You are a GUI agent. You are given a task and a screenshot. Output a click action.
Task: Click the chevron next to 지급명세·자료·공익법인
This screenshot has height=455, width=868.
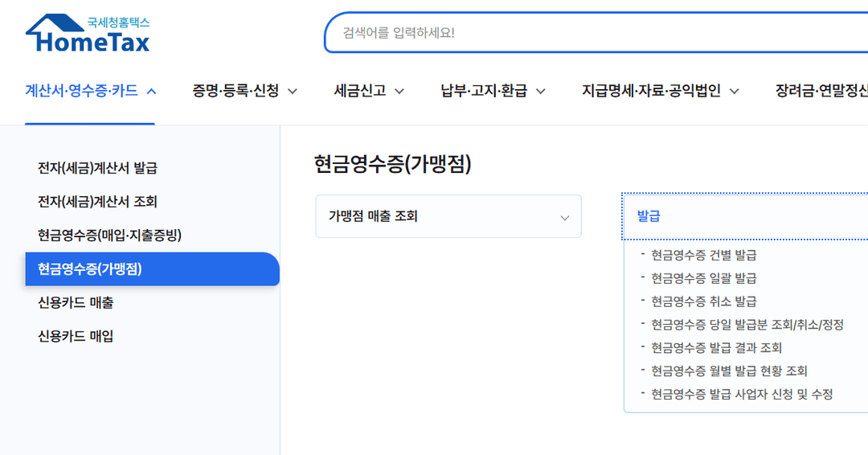click(x=734, y=92)
